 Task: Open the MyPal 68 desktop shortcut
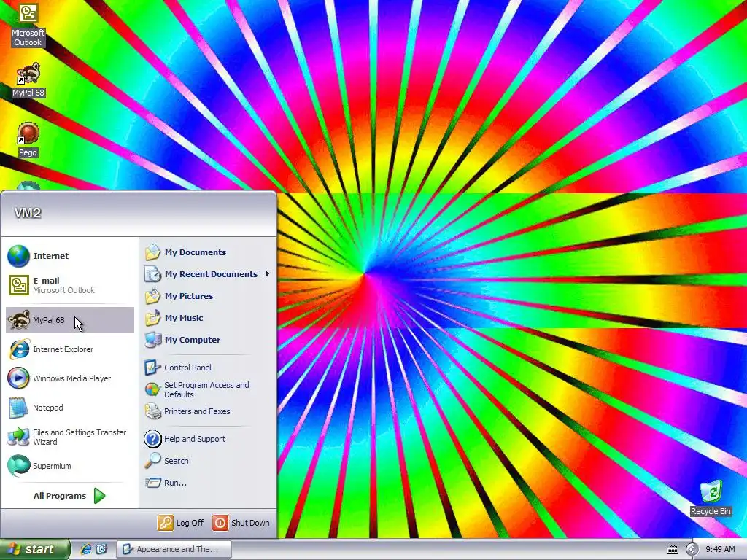[x=28, y=79]
